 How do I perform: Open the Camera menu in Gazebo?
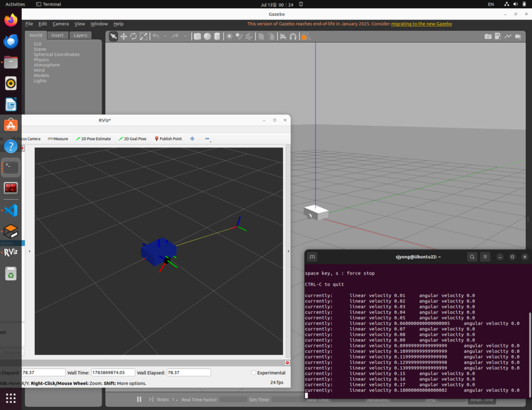[61, 24]
